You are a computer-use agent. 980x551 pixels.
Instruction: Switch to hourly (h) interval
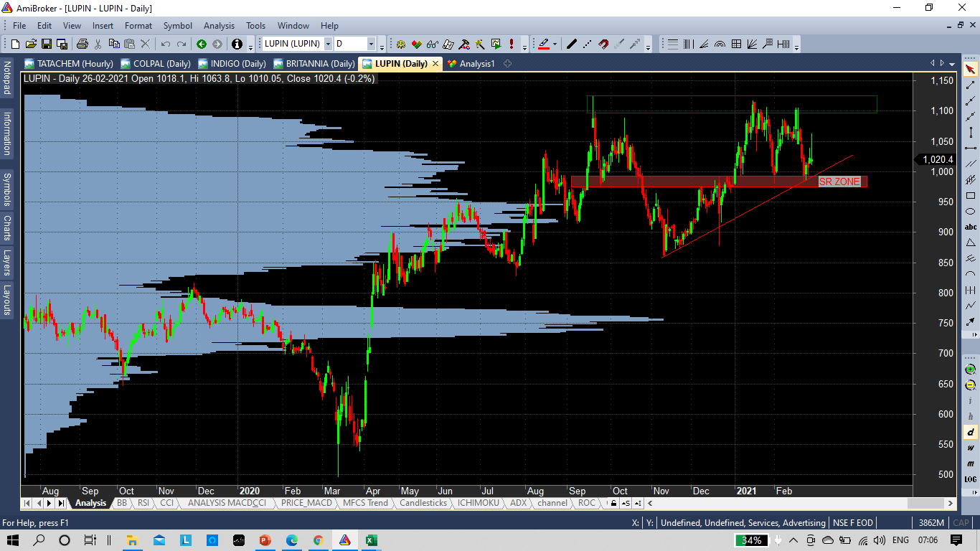(970, 416)
